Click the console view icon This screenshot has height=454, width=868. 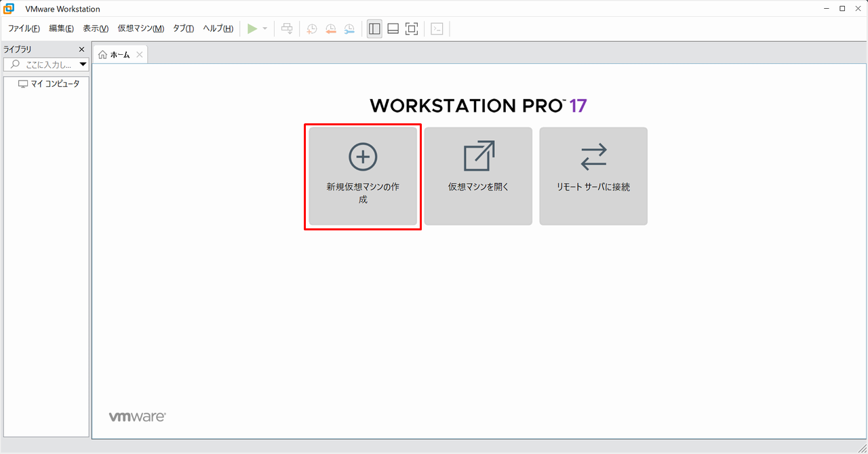[437, 28]
